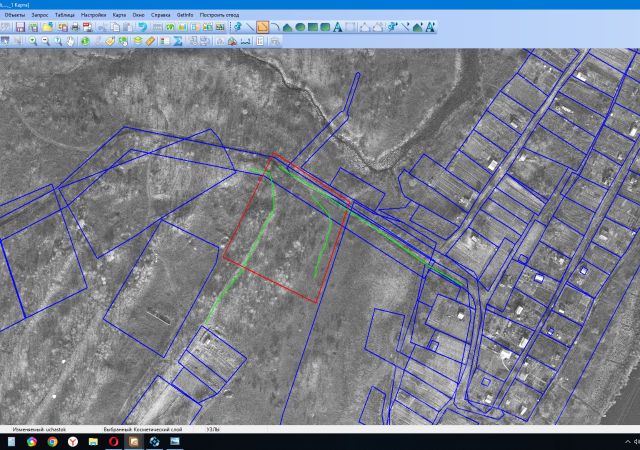640x450 pixels.
Task: Click the Open folder icon
Action: (48, 27)
